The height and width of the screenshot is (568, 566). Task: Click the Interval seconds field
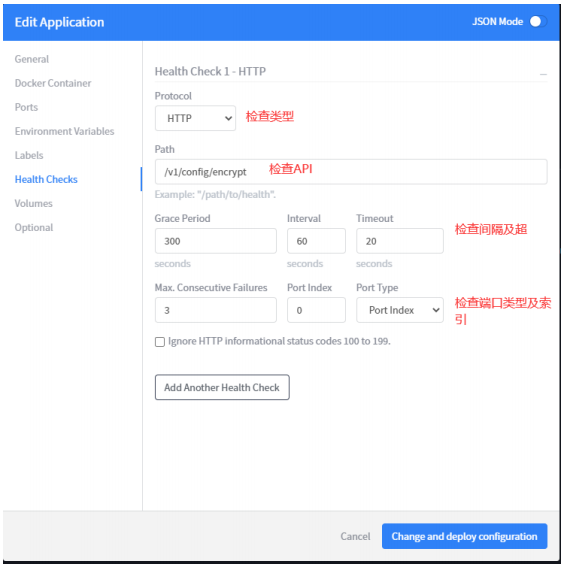(x=316, y=241)
